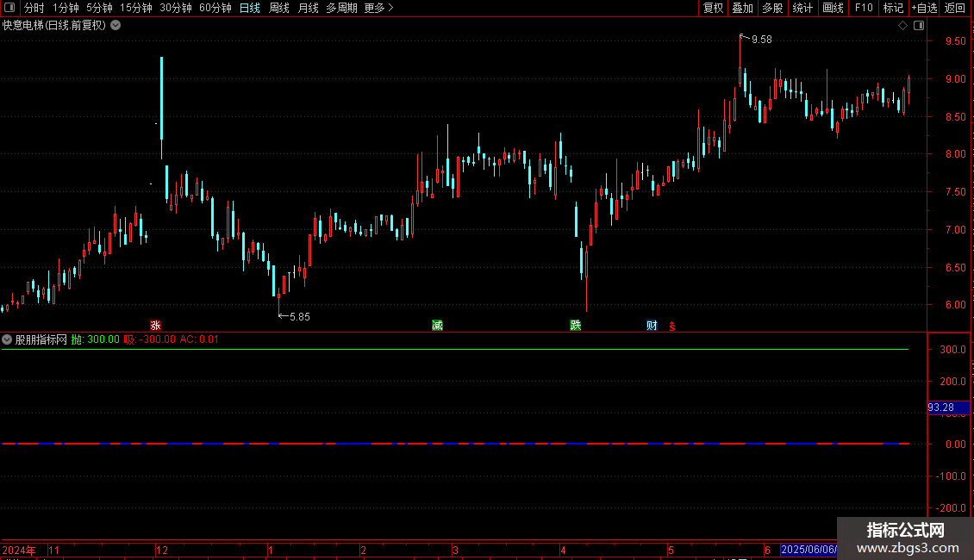The image size is (974, 560).
Task: Select the 60分钟 period tab
Action: click(x=215, y=8)
